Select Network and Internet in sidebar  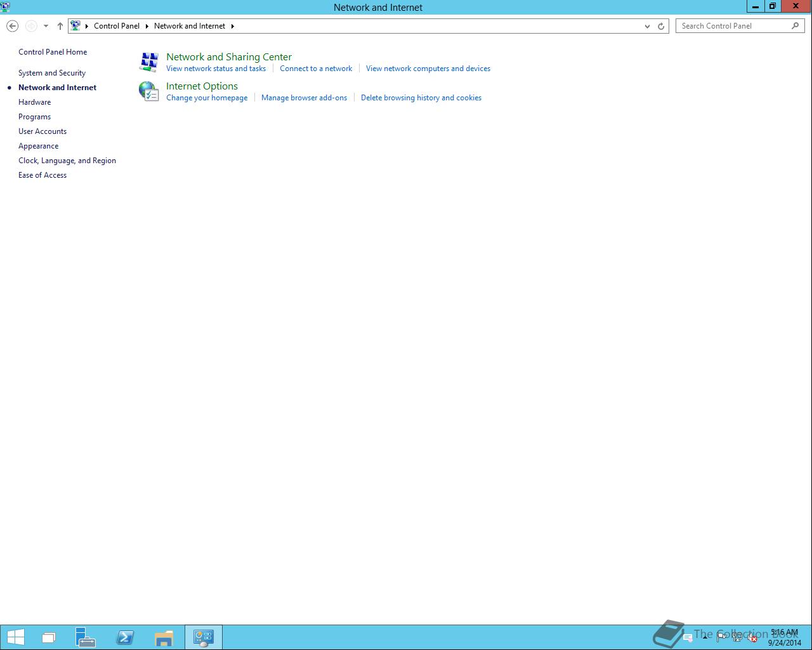(57, 88)
